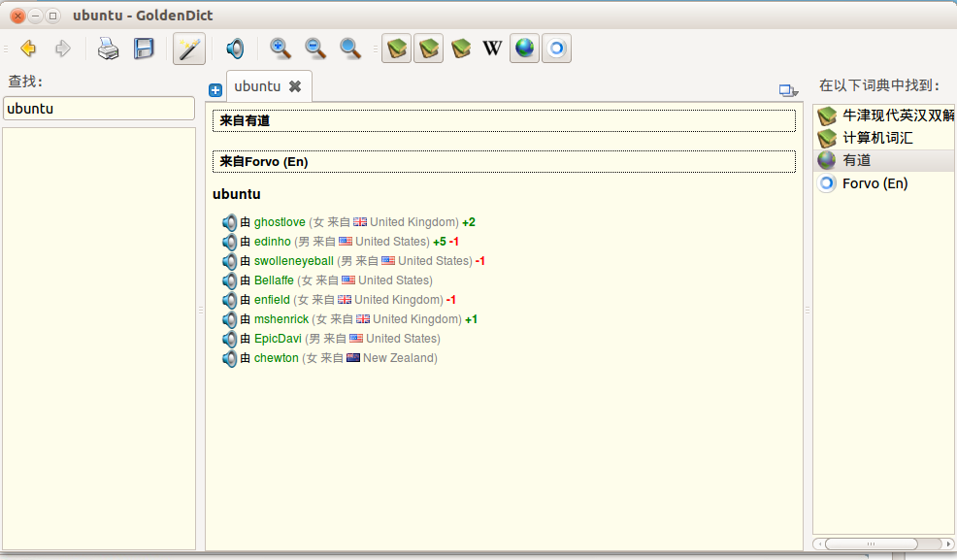Toggle the first green book dictionary
957x560 pixels.
tap(397, 49)
